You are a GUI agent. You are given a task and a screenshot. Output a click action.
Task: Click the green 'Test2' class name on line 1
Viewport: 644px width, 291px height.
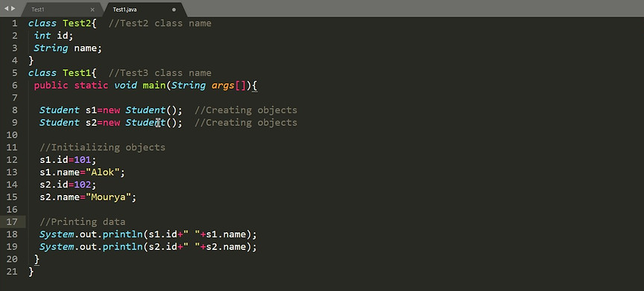[x=77, y=23]
